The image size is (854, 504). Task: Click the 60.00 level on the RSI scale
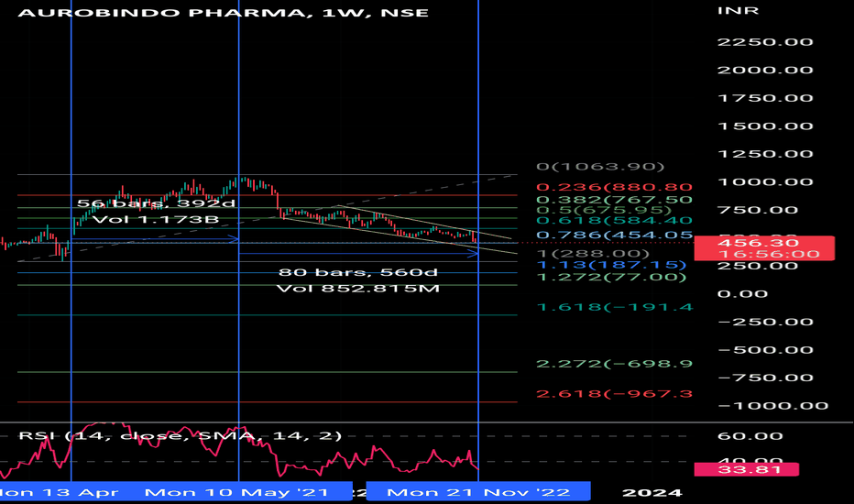tap(750, 436)
